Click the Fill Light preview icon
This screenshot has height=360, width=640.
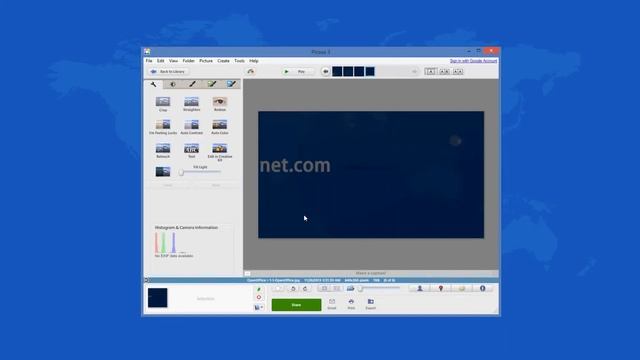163,171
